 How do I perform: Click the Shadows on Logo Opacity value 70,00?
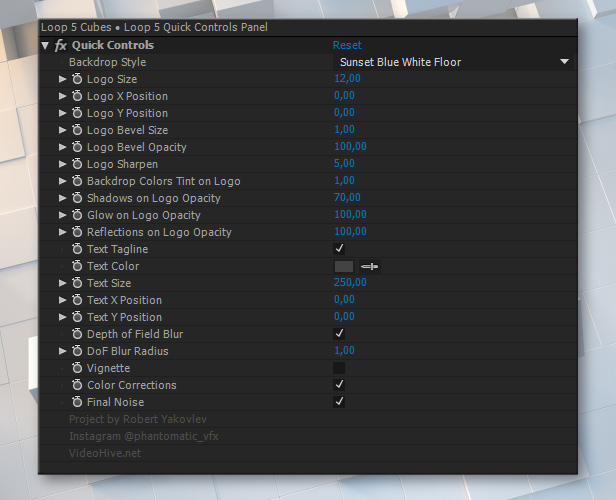(x=347, y=197)
